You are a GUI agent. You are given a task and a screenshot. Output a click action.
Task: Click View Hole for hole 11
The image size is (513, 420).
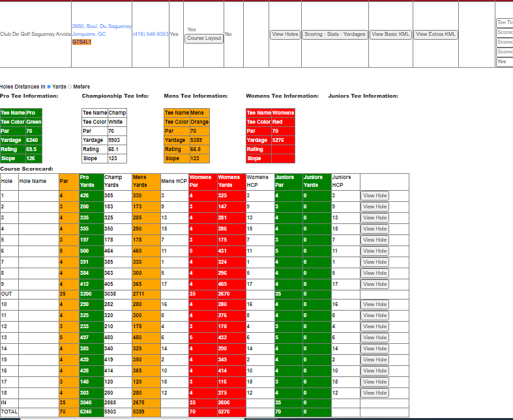click(375, 316)
